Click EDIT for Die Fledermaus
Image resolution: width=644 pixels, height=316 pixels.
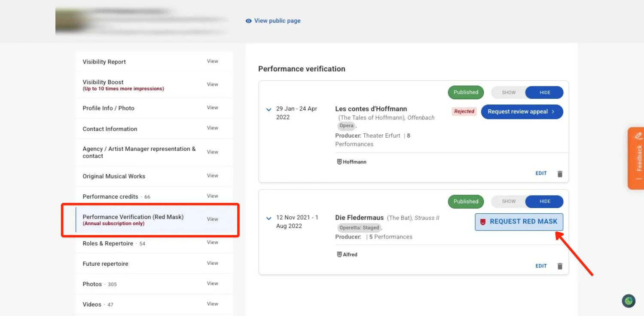click(x=541, y=266)
